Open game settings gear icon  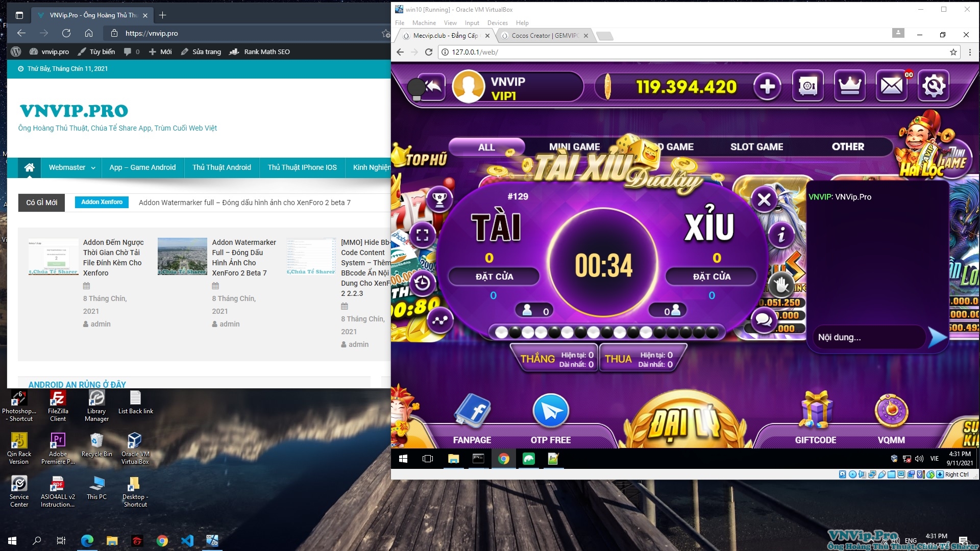pos(933,86)
